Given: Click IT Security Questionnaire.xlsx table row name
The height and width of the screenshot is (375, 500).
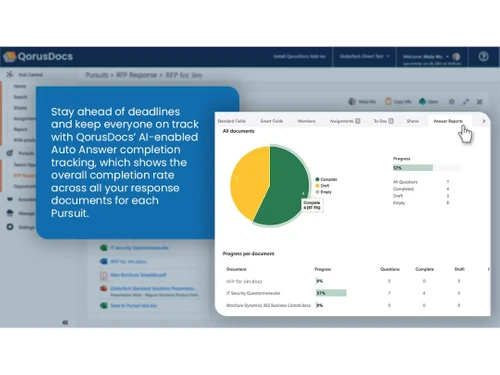Looking at the screenshot, I should (253, 293).
